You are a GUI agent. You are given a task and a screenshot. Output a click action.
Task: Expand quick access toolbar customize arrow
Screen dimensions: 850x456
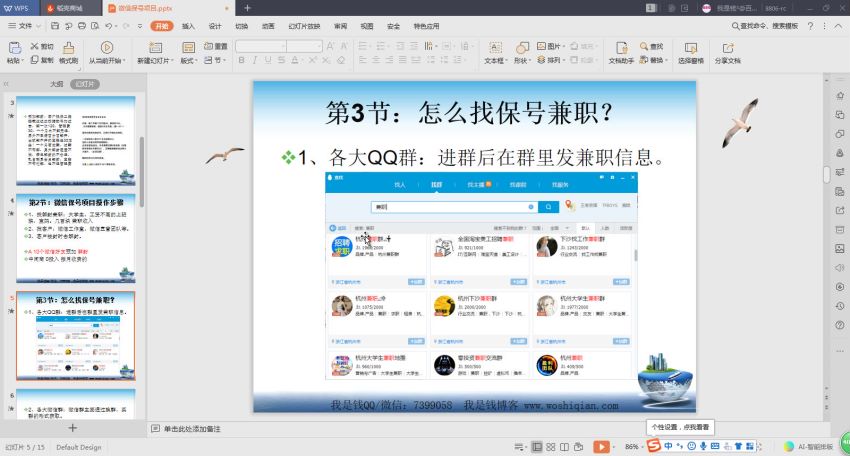[x=140, y=25]
